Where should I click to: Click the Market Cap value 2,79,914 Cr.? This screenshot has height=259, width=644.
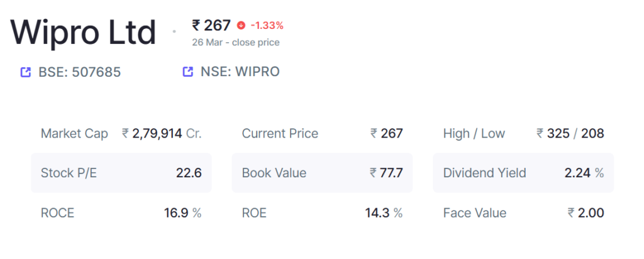coord(162,133)
